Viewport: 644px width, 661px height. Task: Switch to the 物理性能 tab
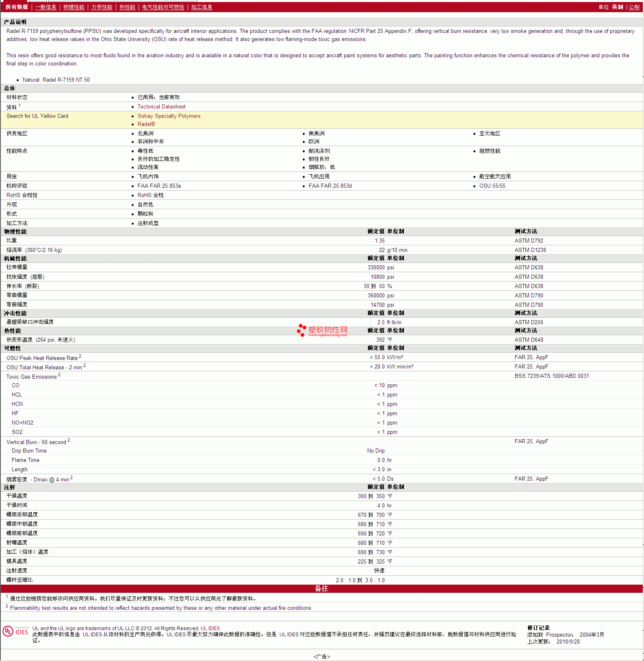(74, 7)
